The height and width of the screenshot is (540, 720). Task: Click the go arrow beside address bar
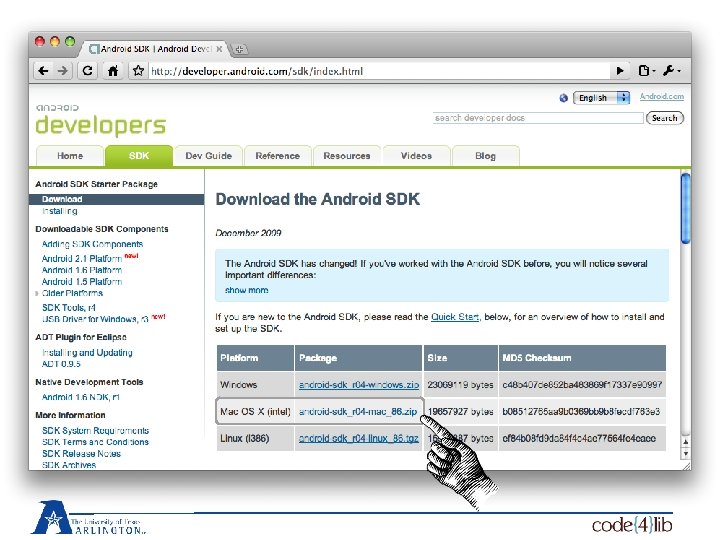[620, 71]
